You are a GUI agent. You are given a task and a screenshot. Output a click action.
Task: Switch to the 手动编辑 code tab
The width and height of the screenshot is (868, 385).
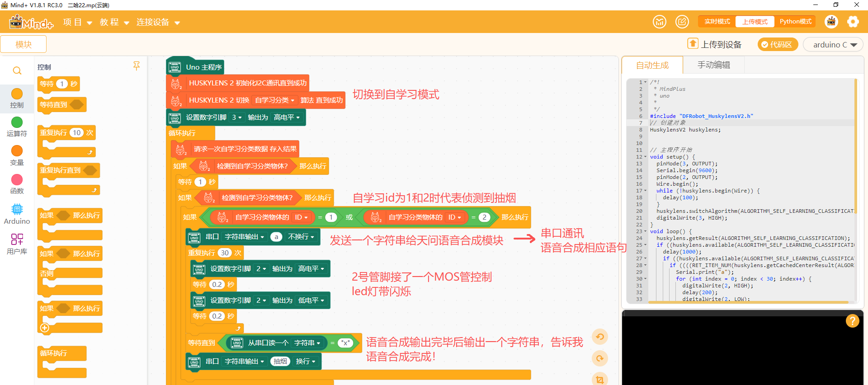[x=713, y=65]
